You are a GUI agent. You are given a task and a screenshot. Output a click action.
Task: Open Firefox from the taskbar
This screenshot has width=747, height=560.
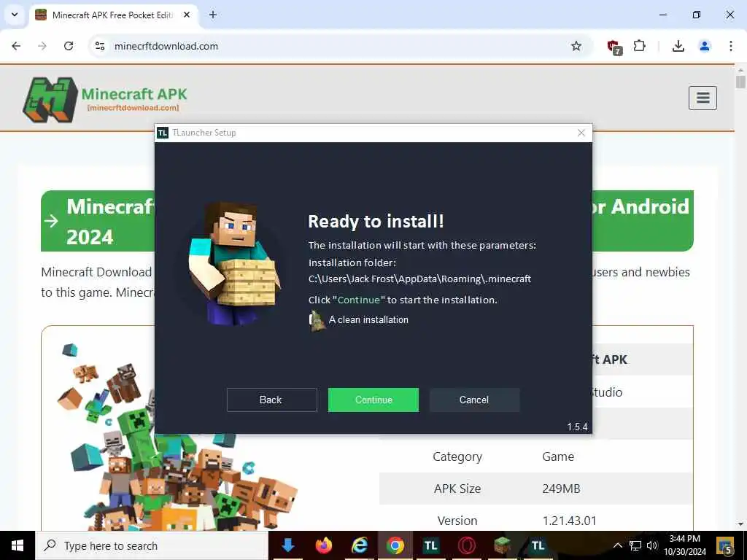(323, 545)
